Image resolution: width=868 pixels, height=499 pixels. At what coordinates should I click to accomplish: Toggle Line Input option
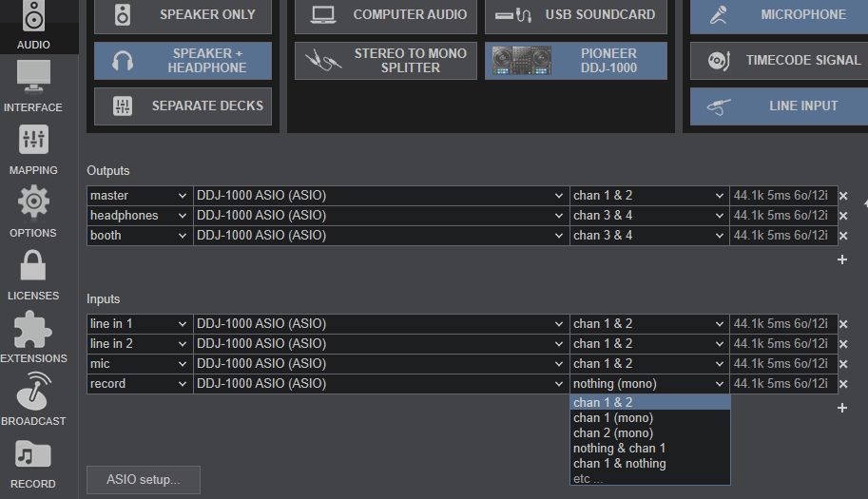coord(779,106)
